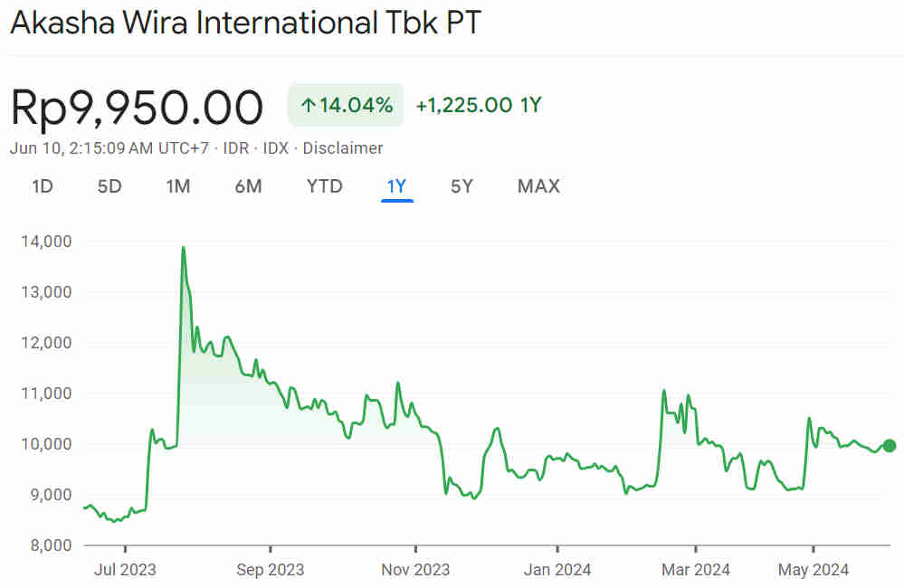The image size is (904, 588).
Task: Click the IDX exchange label
Action: (x=276, y=147)
